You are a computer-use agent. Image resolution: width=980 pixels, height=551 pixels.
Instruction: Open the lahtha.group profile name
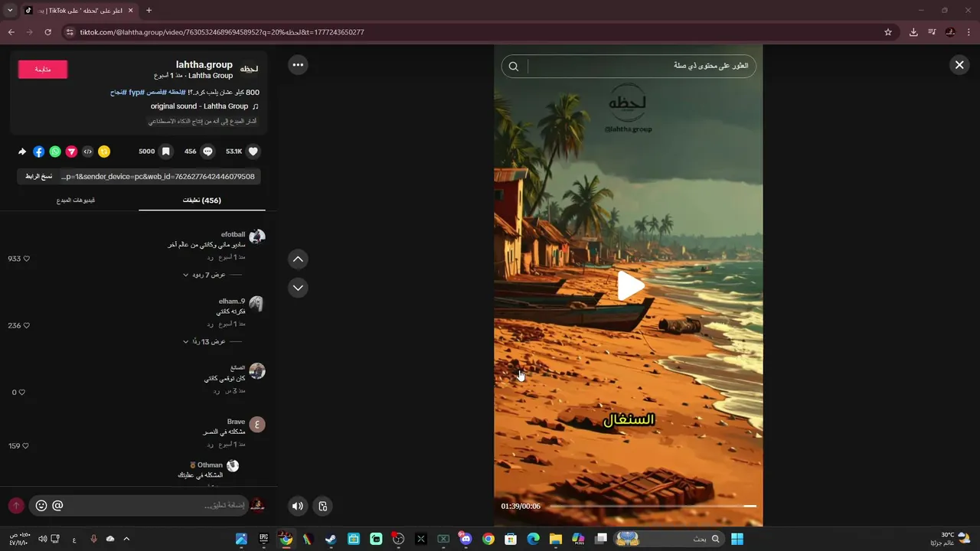pyautogui.click(x=204, y=64)
